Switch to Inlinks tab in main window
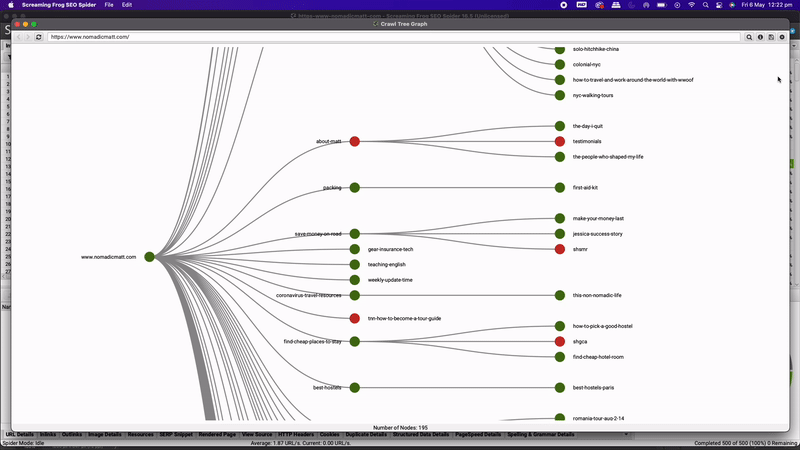This screenshot has height=450, width=800. pos(48,435)
